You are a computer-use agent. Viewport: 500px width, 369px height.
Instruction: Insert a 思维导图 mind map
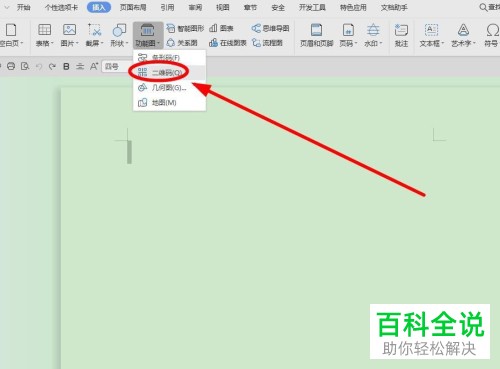270,28
